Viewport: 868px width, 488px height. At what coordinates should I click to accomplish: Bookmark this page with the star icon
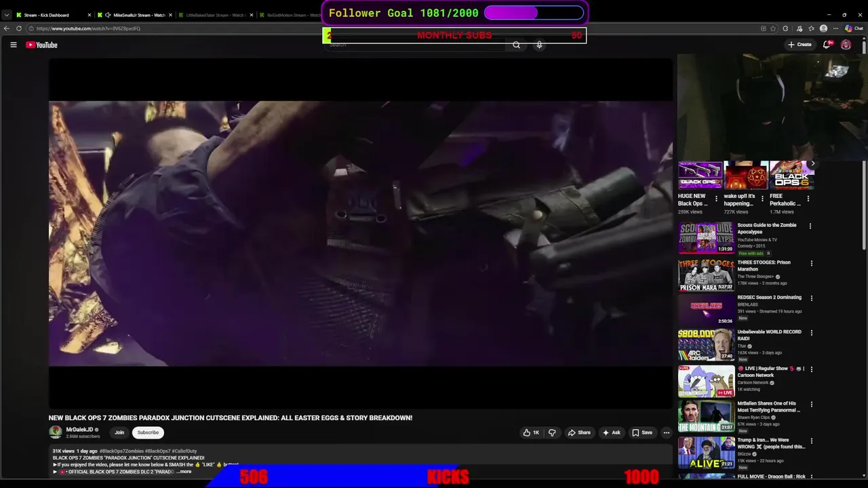773,28
